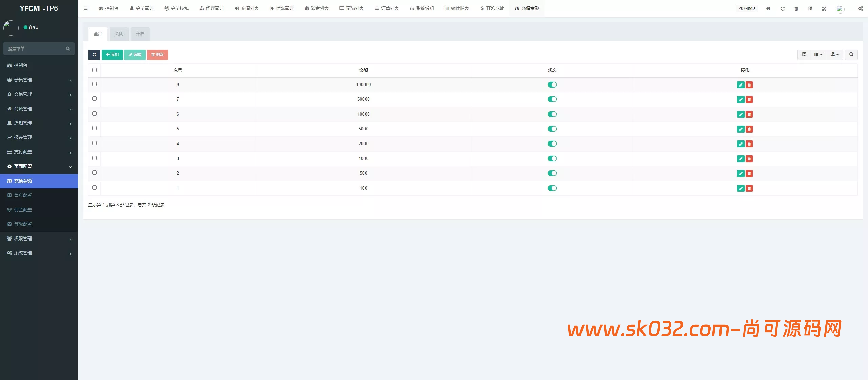Click the fullscreen expand icon
The height and width of the screenshot is (380, 868).
[824, 8]
